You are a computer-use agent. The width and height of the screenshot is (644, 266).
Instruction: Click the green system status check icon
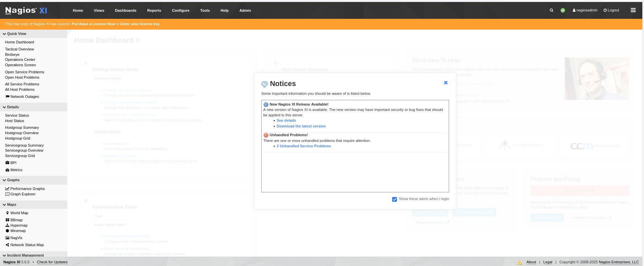point(563,10)
